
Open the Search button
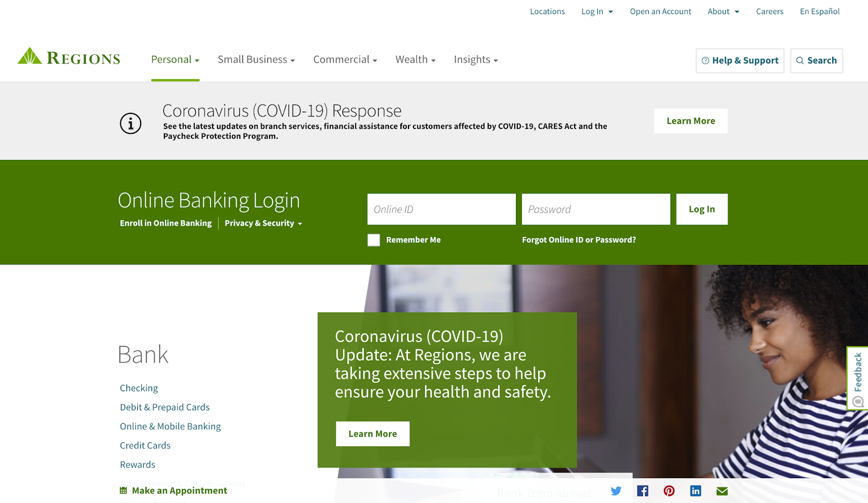816,61
